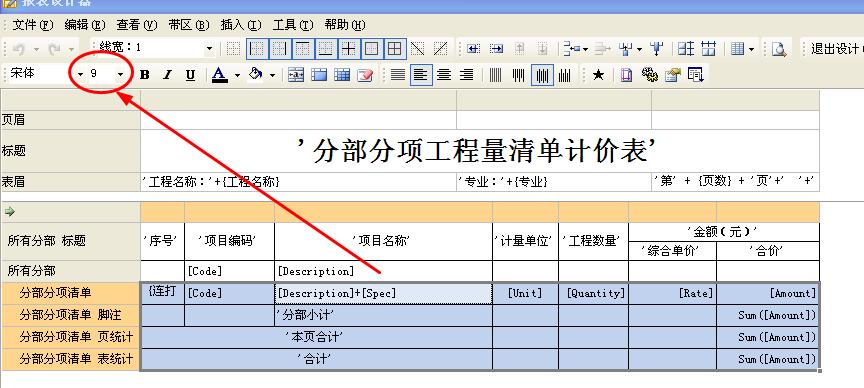
Task: Open the 插入(I) menu
Action: 241,25
